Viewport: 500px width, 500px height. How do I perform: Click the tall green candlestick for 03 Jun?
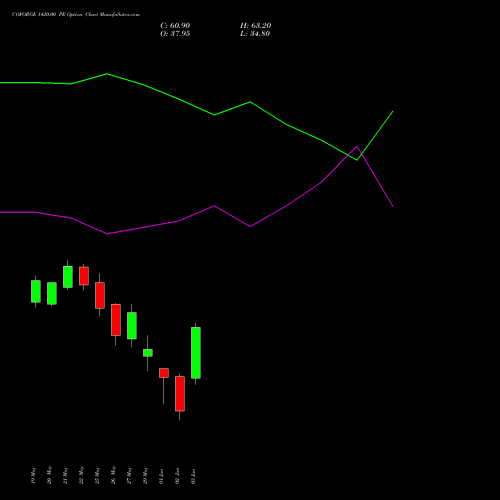(196, 353)
